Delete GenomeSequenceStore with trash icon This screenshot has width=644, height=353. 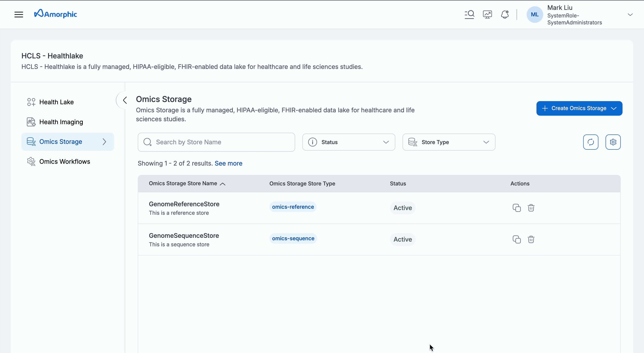click(531, 239)
